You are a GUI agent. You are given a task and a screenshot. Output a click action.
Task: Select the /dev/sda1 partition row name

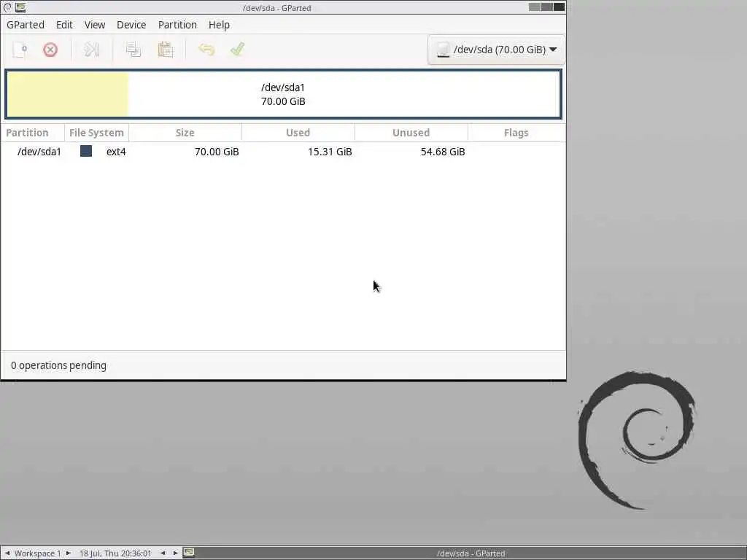tap(39, 152)
